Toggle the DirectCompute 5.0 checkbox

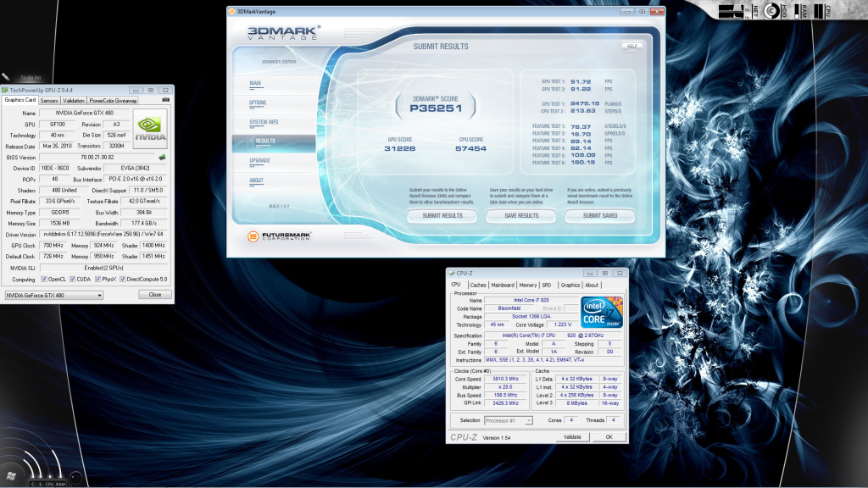[x=124, y=279]
